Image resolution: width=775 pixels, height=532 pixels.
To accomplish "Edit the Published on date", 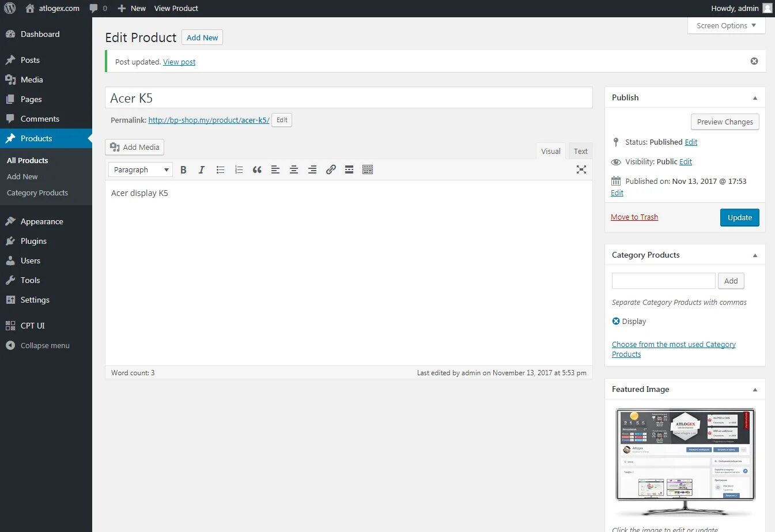I will click(617, 193).
